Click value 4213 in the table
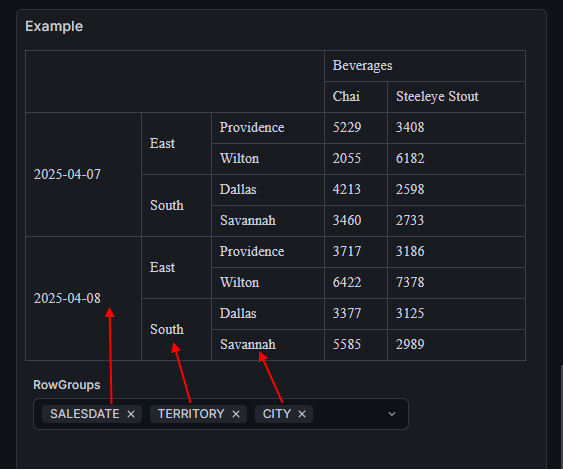Viewport: 563px width, 470px height. coord(347,190)
